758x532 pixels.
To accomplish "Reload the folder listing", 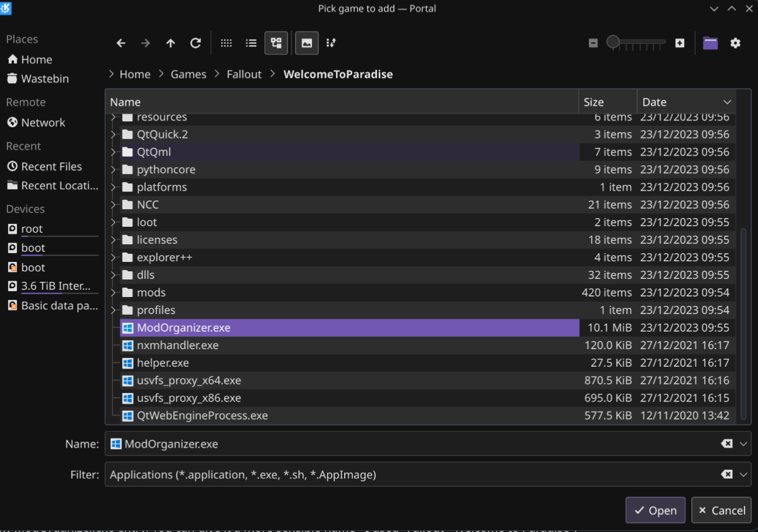I will 196,43.
